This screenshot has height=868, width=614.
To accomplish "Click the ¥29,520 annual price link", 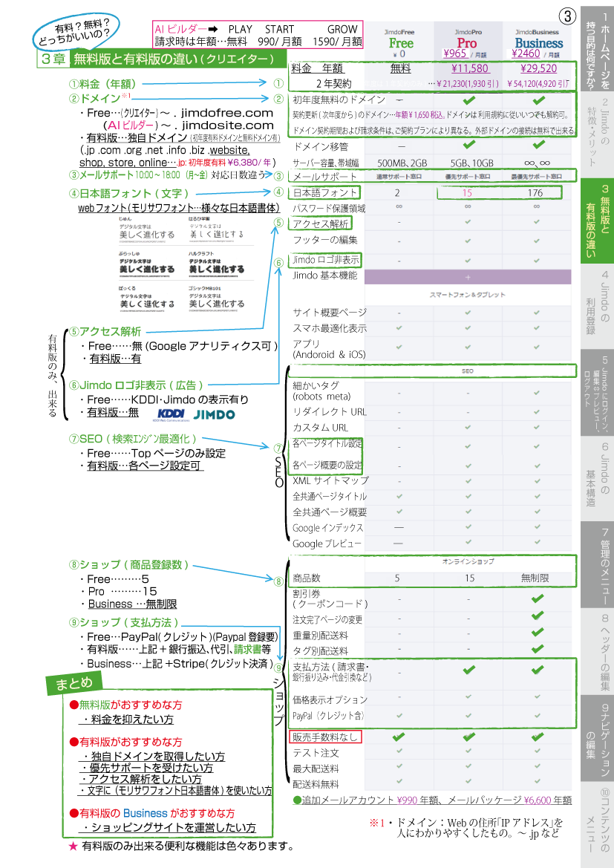I will [x=538, y=68].
